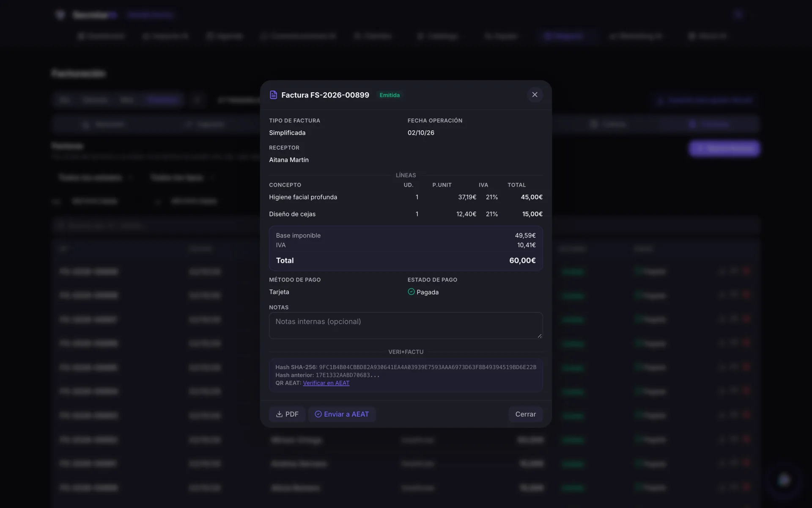The width and height of the screenshot is (812, 508).
Task: Click the Cerrar button
Action: [x=525, y=414]
